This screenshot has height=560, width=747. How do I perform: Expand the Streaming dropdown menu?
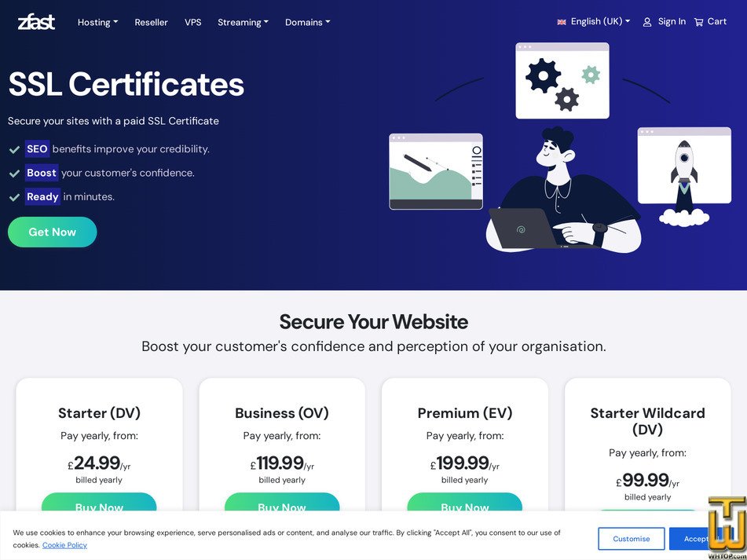pos(243,22)
